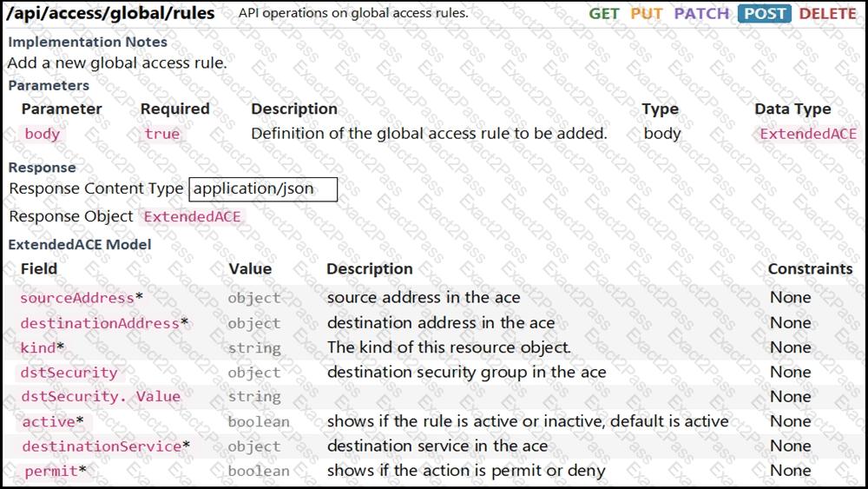Viewport: 868px width, 489px height.
Task: Select the sourceAddress field name
Action: (77, 298)
